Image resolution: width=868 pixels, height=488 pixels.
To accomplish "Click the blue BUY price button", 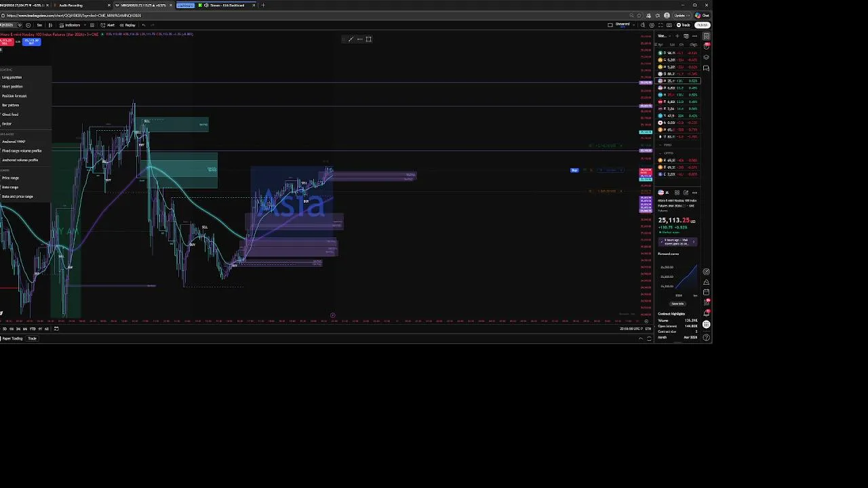I will coord(31,42).
